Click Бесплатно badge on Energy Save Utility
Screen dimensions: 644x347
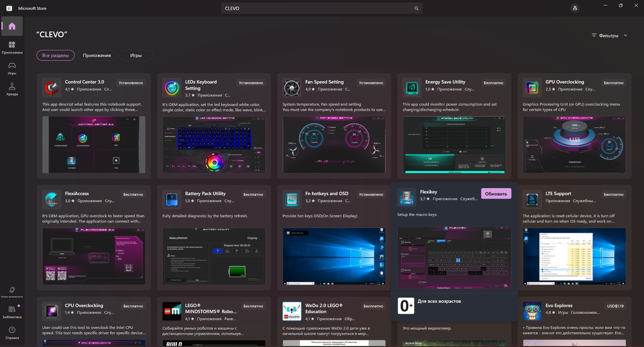493,83
